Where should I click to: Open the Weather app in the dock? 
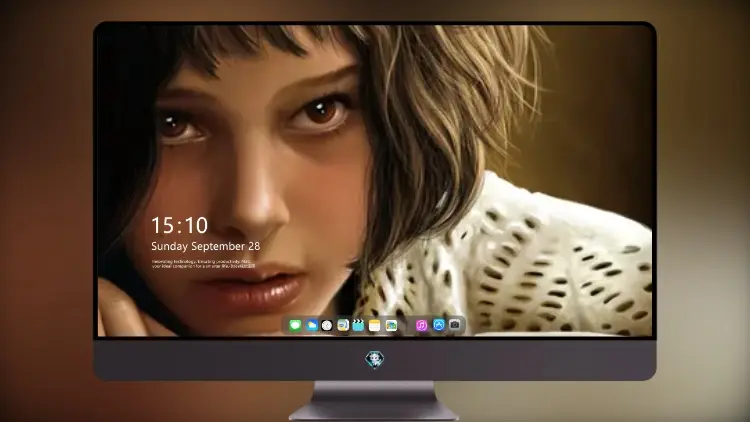tap(311, 325)
